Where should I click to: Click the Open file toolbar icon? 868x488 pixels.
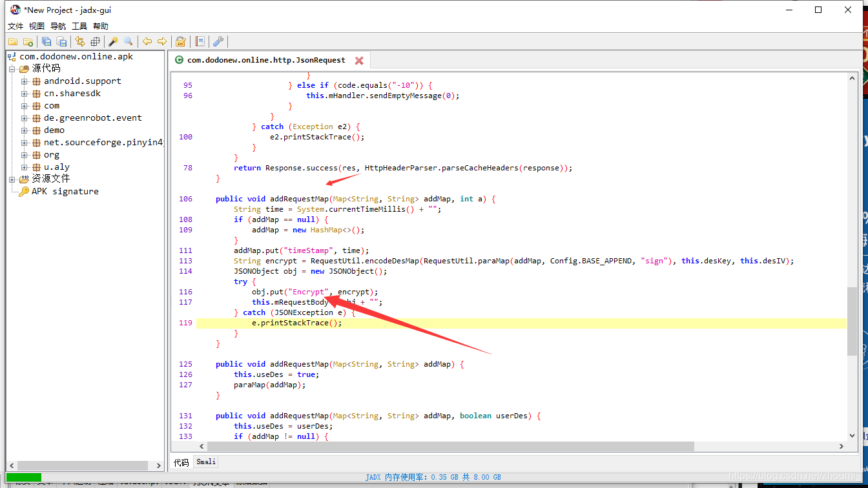tap(13, 41)
